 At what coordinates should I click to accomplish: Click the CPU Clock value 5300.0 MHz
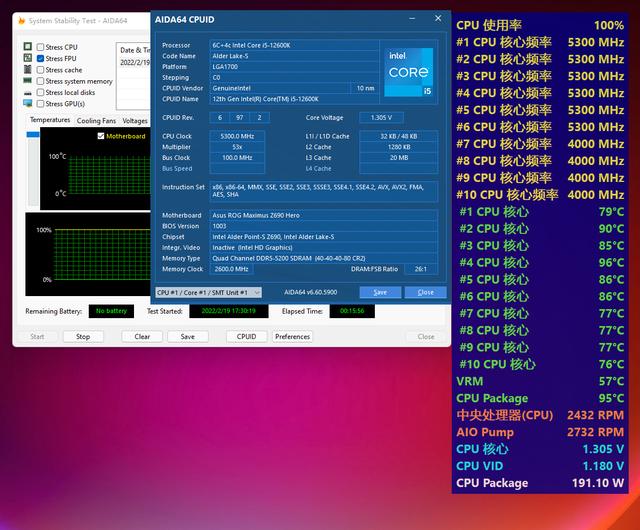pos(237,136)
